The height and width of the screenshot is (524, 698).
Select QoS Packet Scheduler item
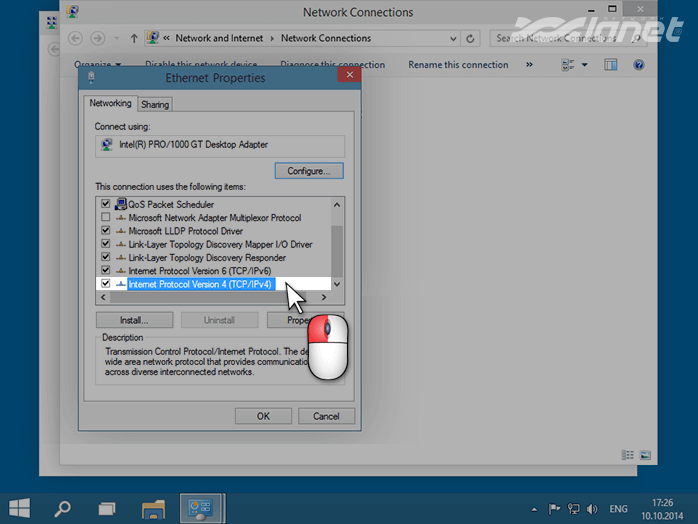(x=171, y=204)
